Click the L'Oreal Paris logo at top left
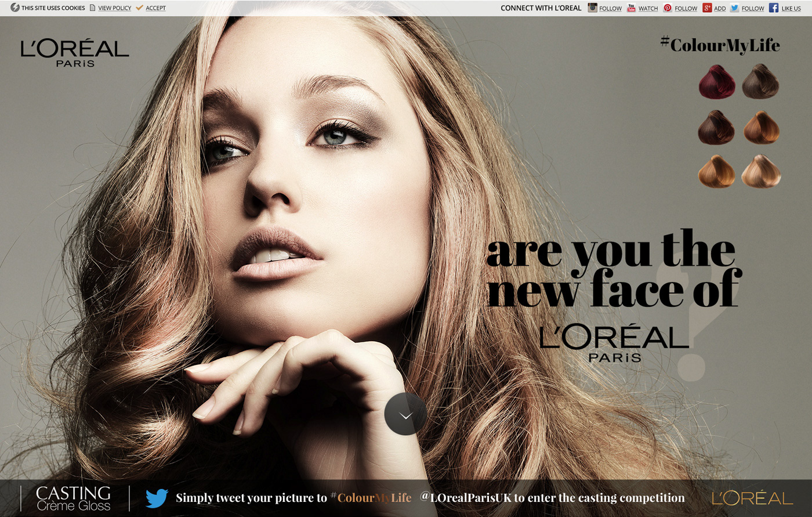 [75, 52]
